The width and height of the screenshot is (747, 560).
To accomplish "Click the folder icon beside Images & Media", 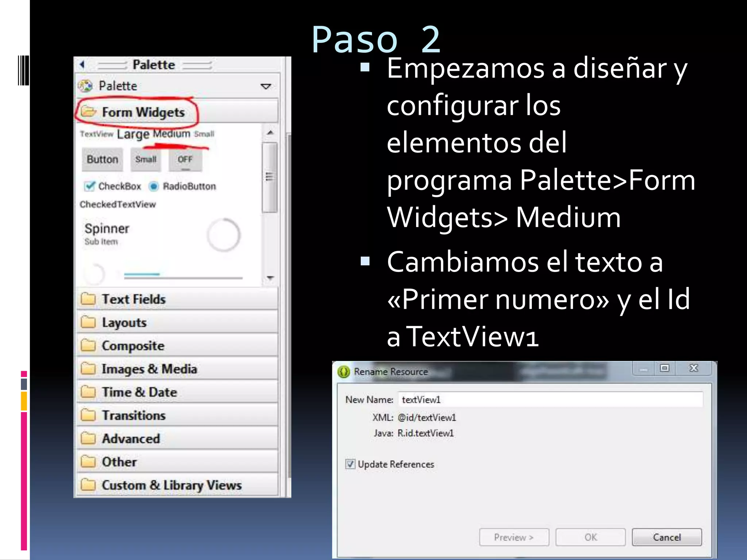I will (x=88, y=368).
